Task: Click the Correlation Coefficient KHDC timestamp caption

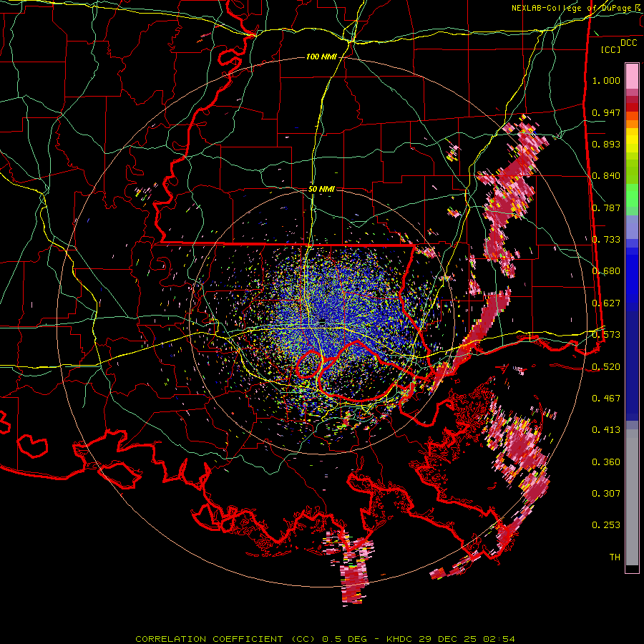Action: click(325, 639)
